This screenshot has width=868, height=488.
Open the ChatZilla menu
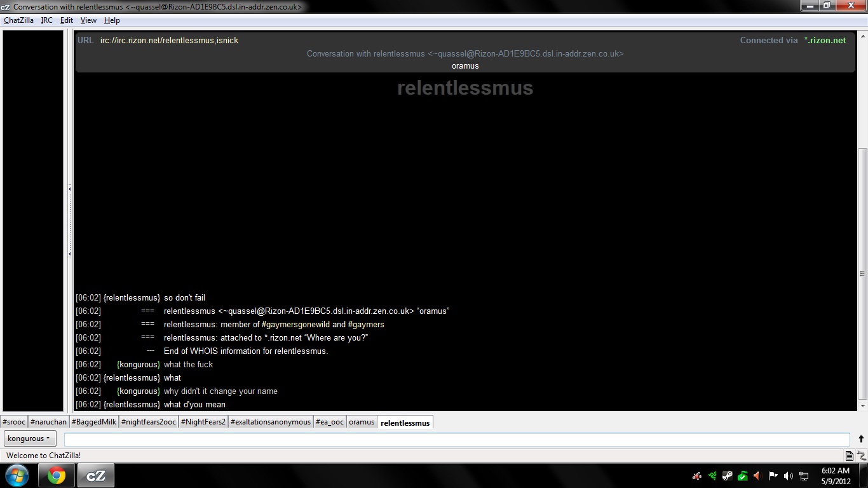click(x=18, y=20)
